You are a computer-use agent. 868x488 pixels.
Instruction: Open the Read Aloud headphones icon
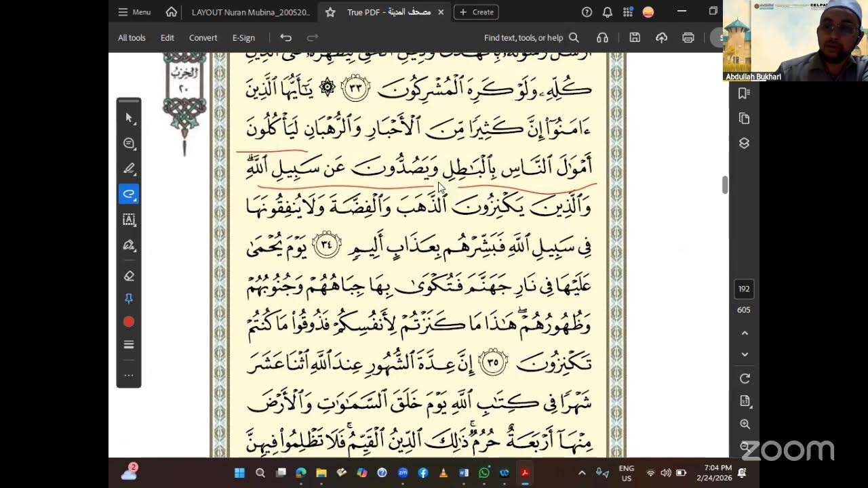(602, 38)
